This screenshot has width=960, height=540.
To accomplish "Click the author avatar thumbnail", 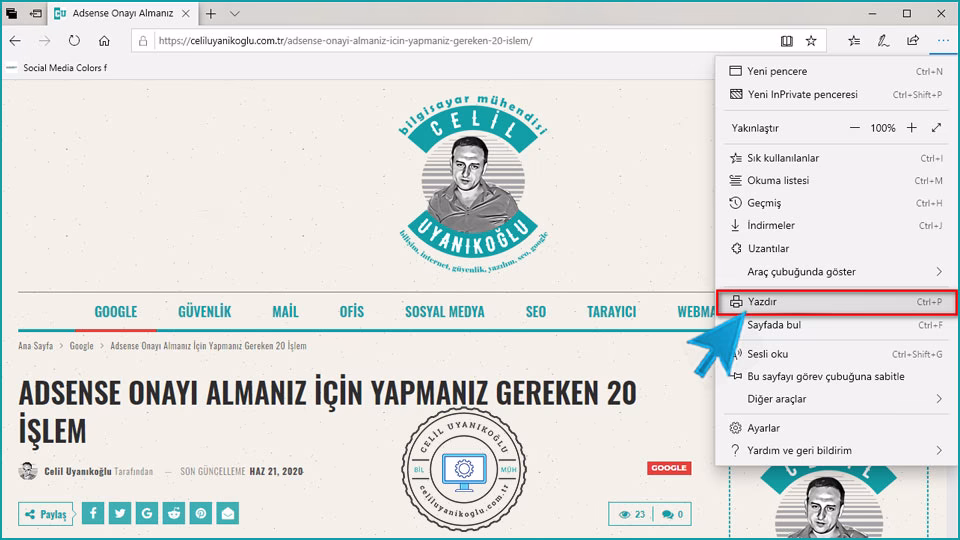I will pyautogui.click(x=28, y=471).
